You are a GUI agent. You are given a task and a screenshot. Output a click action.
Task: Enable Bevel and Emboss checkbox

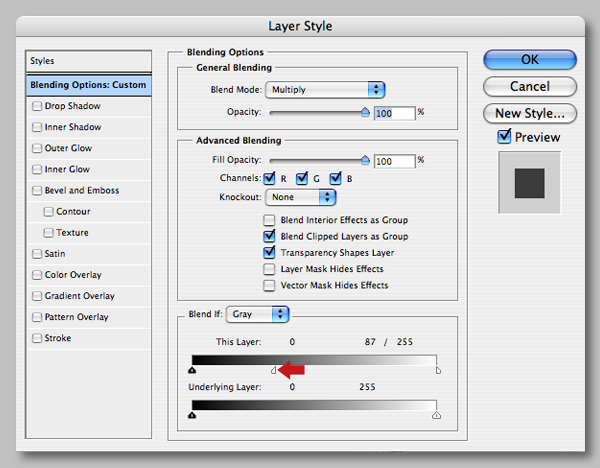[x=37, y=190]
